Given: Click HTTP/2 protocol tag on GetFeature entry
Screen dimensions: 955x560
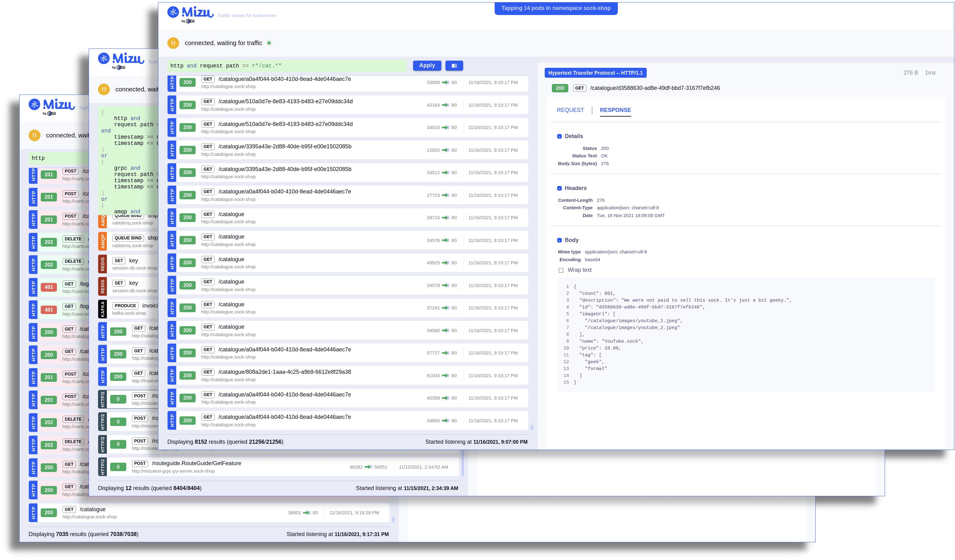Looking at the screenshot, I should (x=102, y=467).
